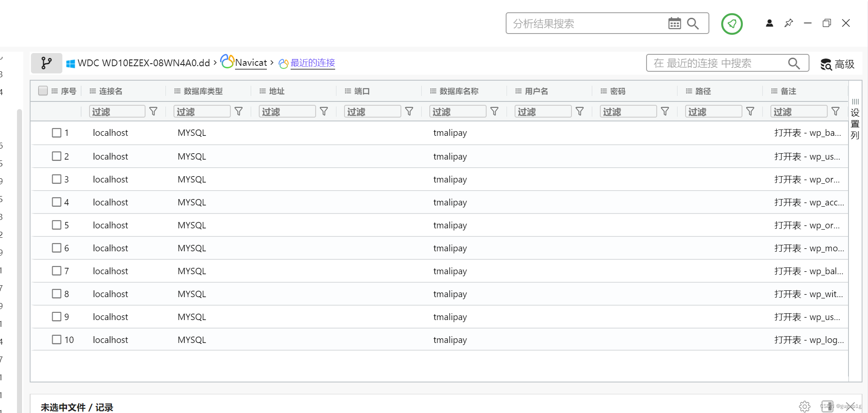Open the 用户名 column header menu
The height and width of the screenshot is (413, 868).
tap(518, 91)
